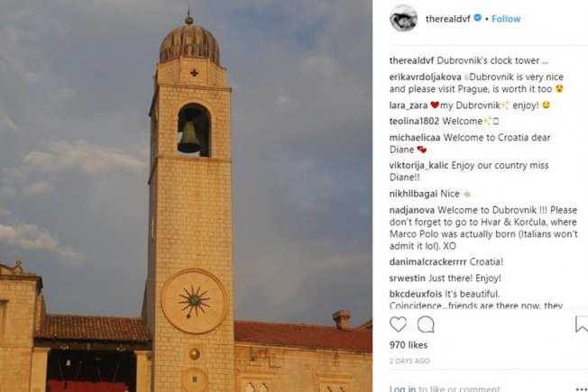Open comments with the speech bubble icon
This screenshot has height=392, width=588.
click(x=426, y=324)
